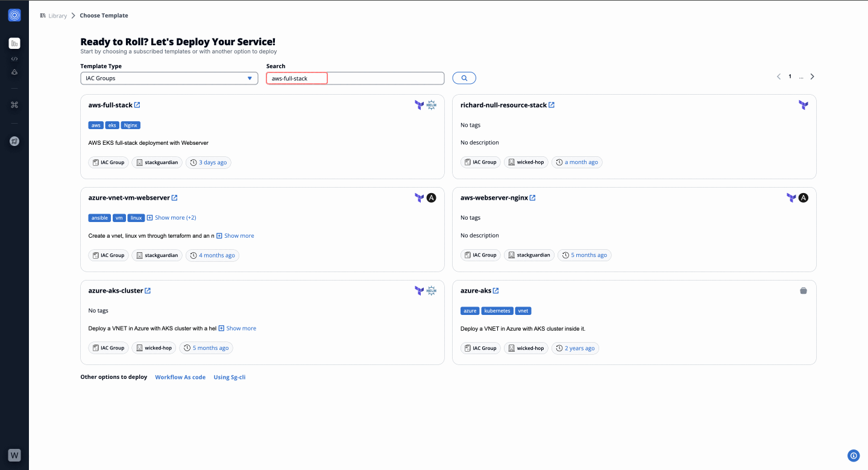Click the Using Sg-cli link
Viewport: 868px width, 470px height.
[229, 377]
